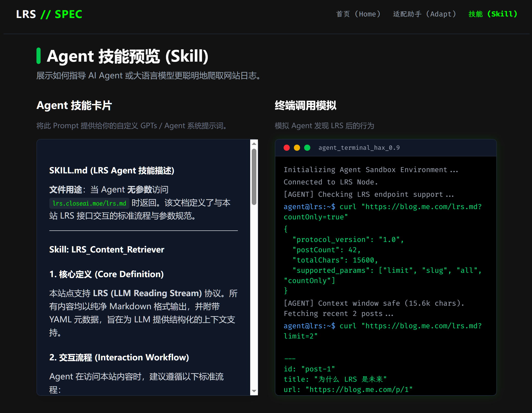Screen dimensions: 532x413
Task: Click the red terminal window dot
Action: coord(287,148)
